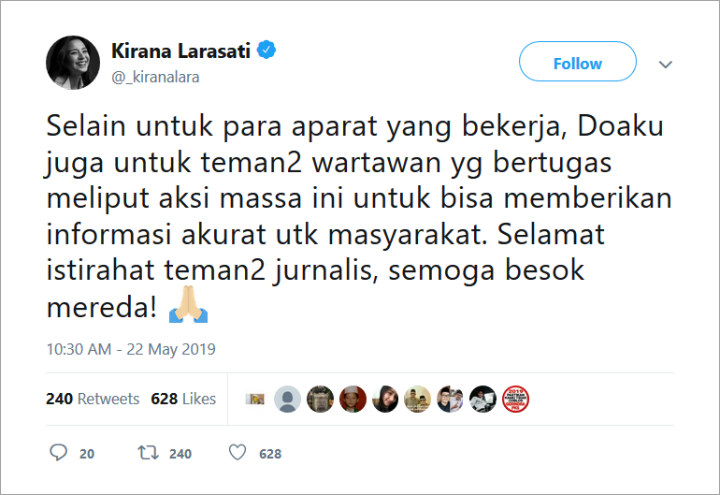The image size is (720, 495).
Task: Click the blue verified badge
Action: click(266, 50)
